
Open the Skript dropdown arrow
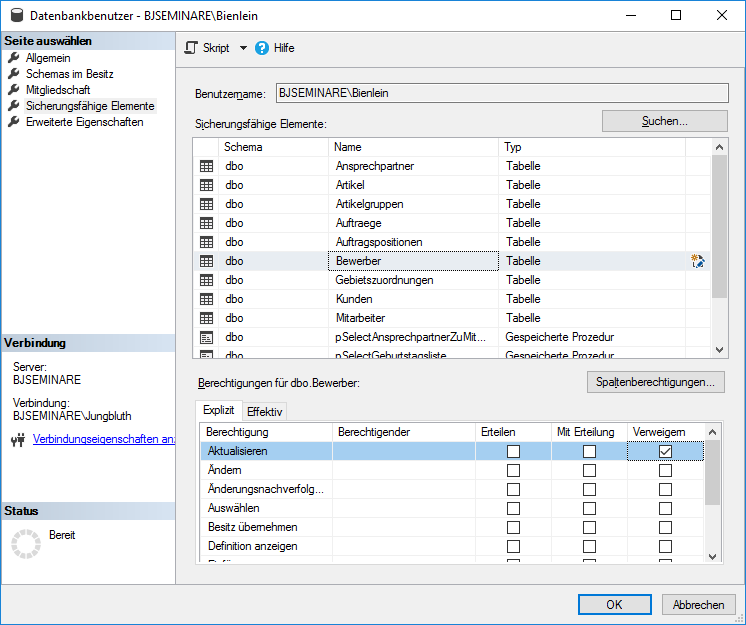(x=243, y=48)
